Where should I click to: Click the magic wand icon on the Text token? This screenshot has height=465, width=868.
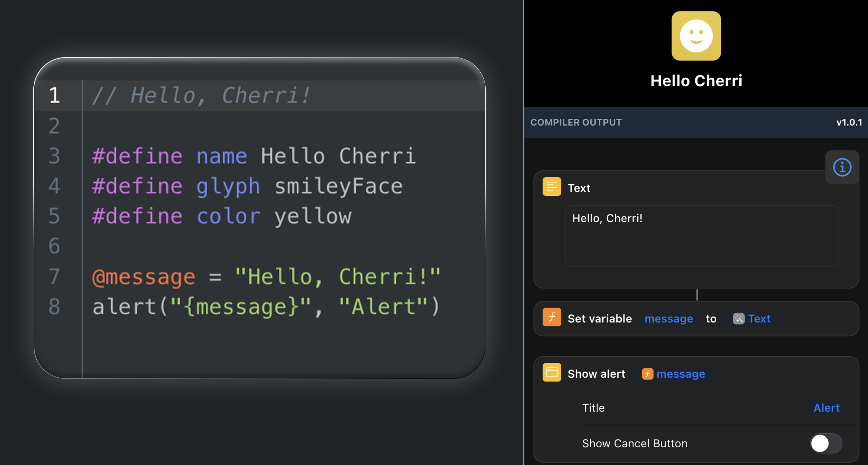pos(739,318)
